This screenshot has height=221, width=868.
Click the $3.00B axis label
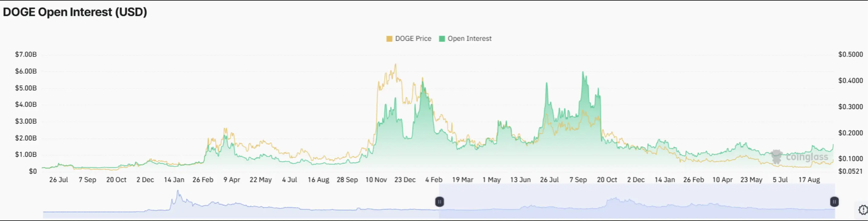coord(26,121)
